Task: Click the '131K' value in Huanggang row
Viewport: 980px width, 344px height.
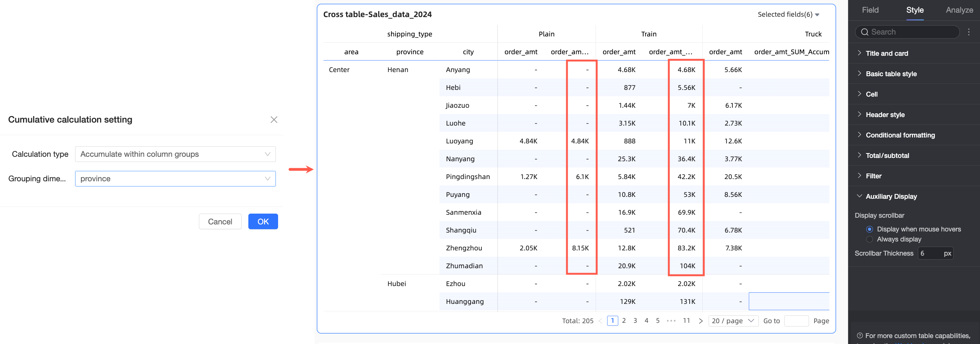Action: coord(687,301)
